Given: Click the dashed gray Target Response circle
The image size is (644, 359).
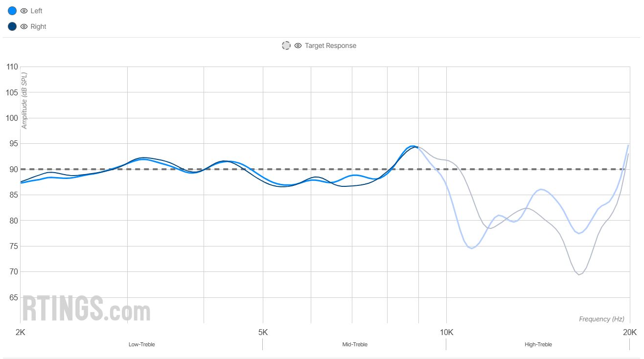Looking at the screenshot, I should pyautogui.click(x=286, y=45).
